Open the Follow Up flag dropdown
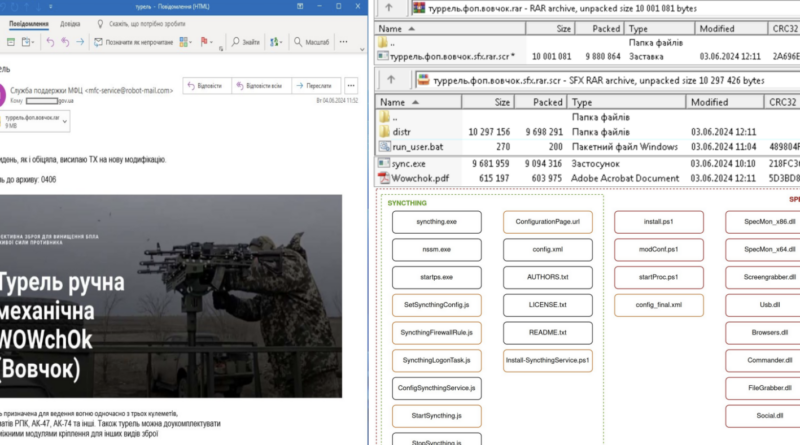 207,42
